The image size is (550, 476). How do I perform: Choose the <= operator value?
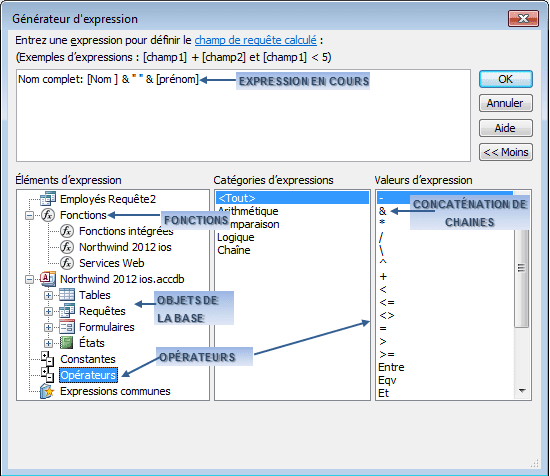click(x=387, y=302)
